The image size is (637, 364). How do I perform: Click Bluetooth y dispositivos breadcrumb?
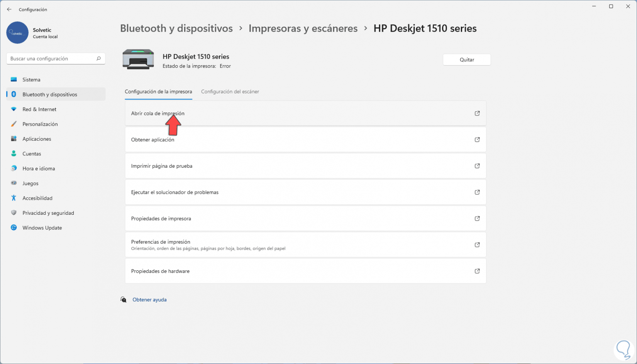[176, 29]
